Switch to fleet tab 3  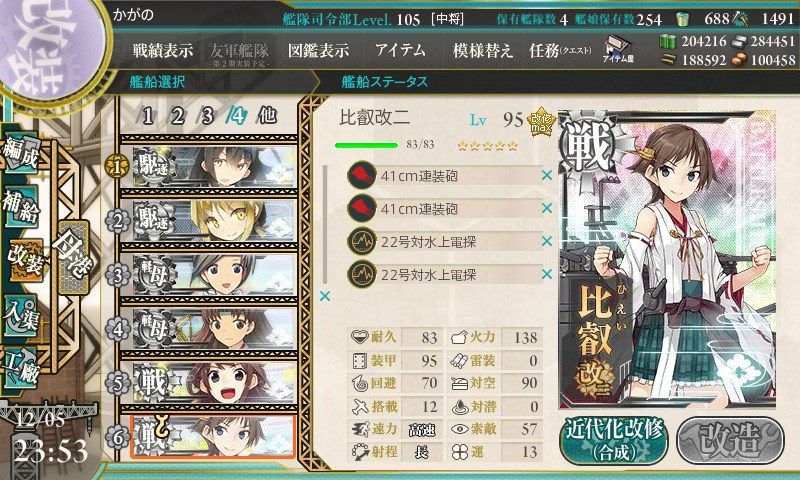click(207, 116)
